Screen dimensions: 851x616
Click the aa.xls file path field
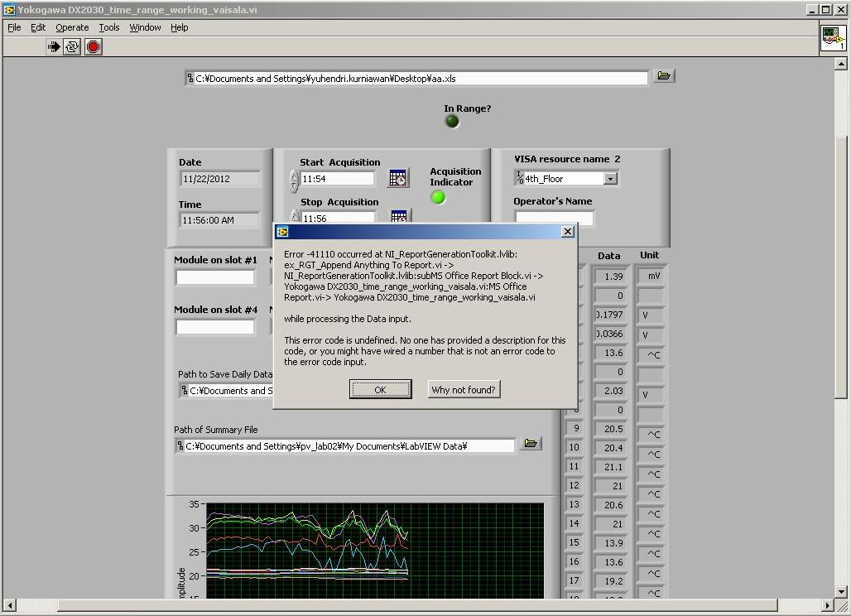click(x=417, y=78)
